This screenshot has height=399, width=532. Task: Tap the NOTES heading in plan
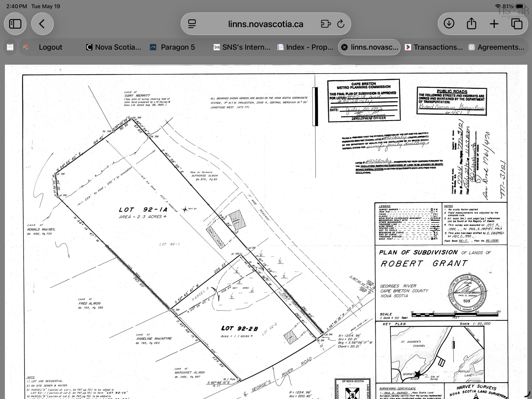click(x=448, y=206)
